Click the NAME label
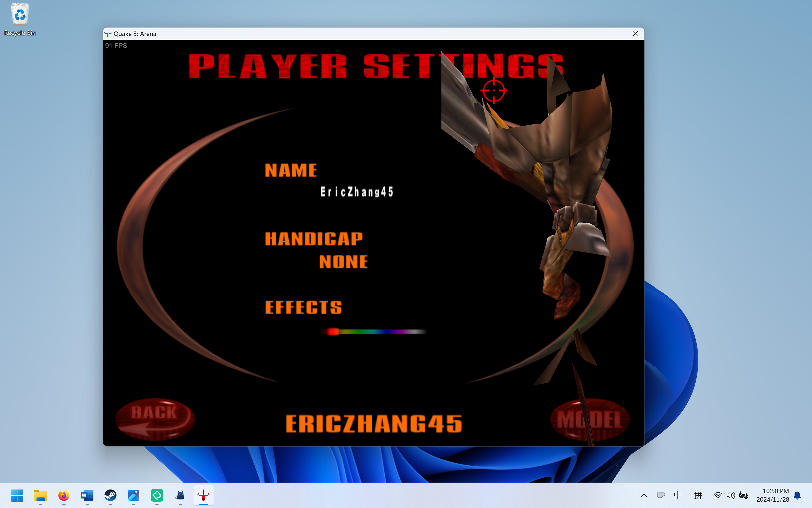This screenshot has width=812, height=508. (x=291, y=170)
